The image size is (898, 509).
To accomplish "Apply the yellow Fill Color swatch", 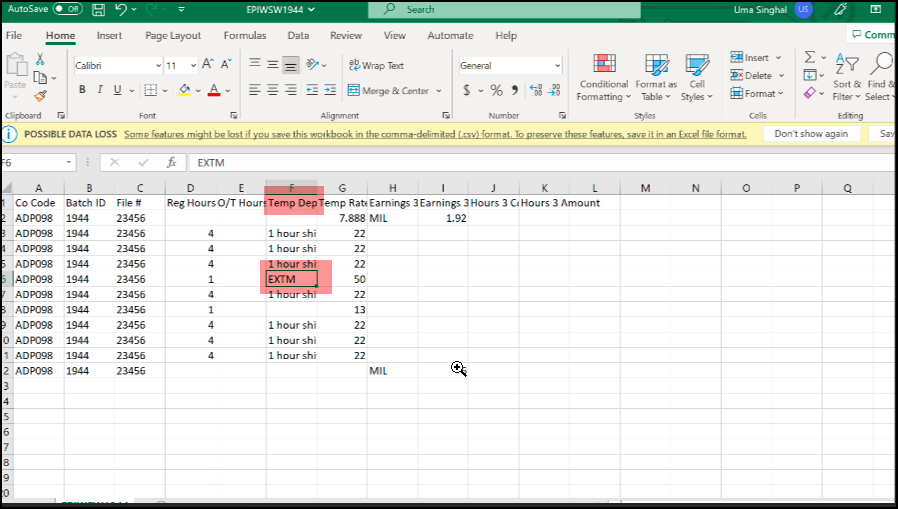I will coord(184,90).
